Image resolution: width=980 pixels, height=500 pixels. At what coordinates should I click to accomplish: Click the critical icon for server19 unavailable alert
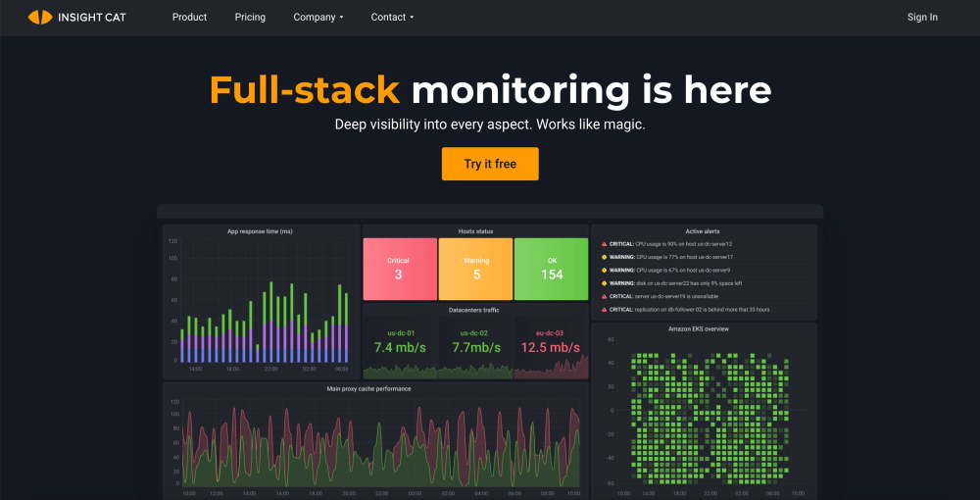[x=604, y=296]
